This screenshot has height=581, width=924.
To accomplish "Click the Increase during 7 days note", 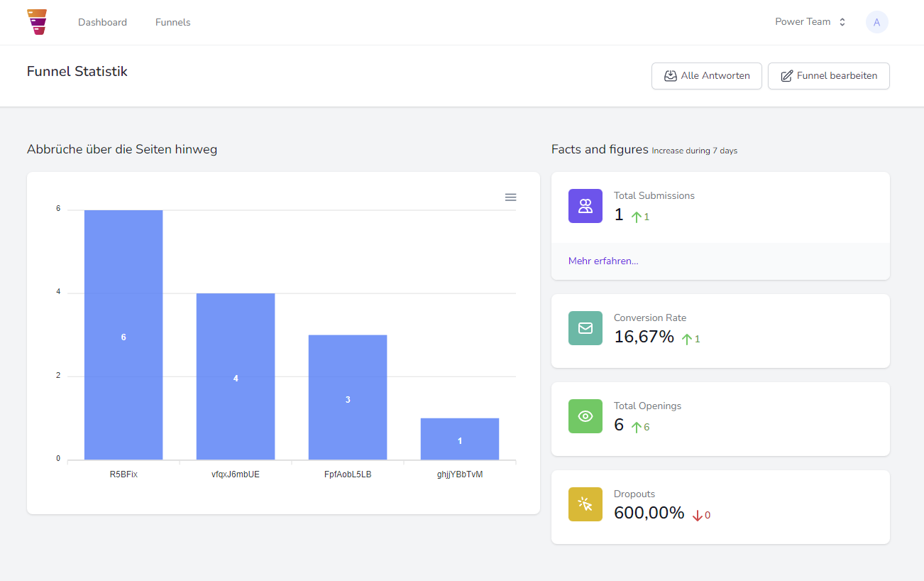I will point(695,151).
